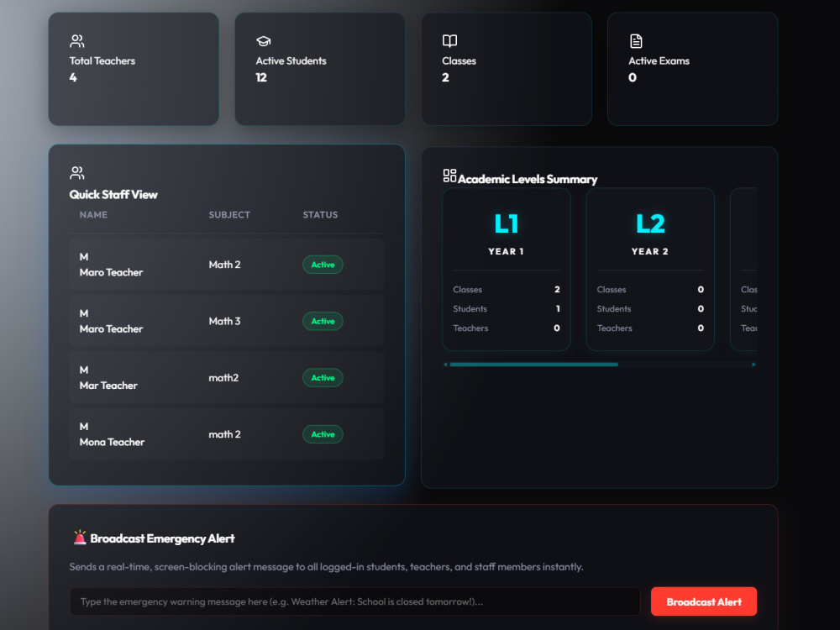Click the Broadcast Emergency Alert heading
Viewport: 840px width, 630px height.
tap(162, 538)
